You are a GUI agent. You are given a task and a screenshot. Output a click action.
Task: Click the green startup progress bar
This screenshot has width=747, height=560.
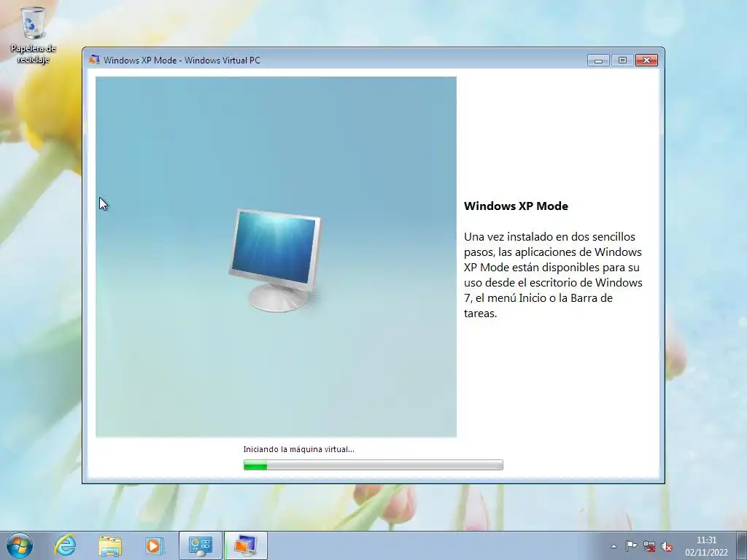(373, 464)
